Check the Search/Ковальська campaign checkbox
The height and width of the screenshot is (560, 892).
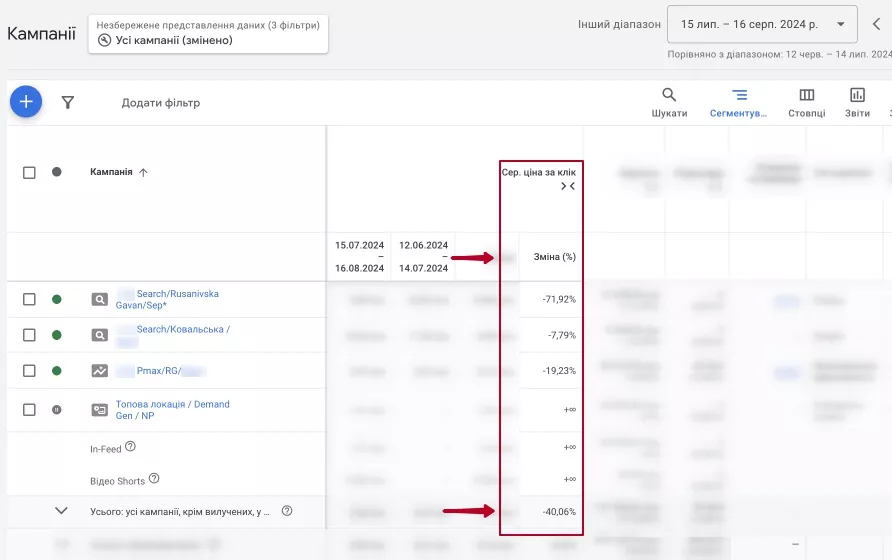(29, 335)
